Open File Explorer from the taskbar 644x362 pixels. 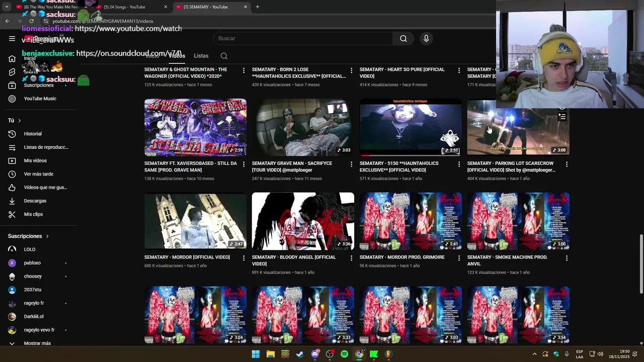click(270, 354)
